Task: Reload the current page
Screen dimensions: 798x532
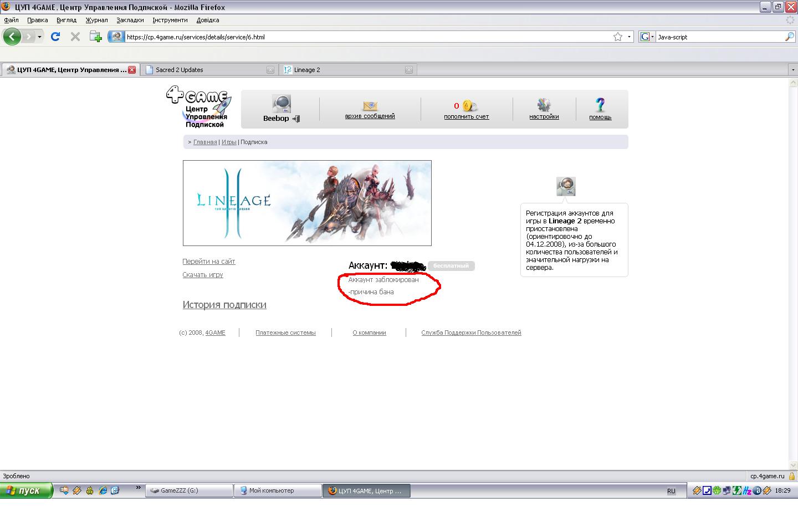Action: [55, 37]
